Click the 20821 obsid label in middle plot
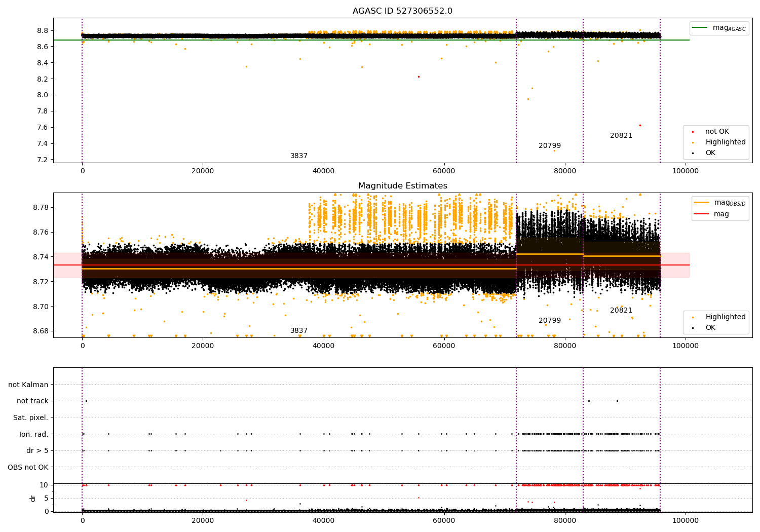760x532 pixels. [x=621, y=311]
